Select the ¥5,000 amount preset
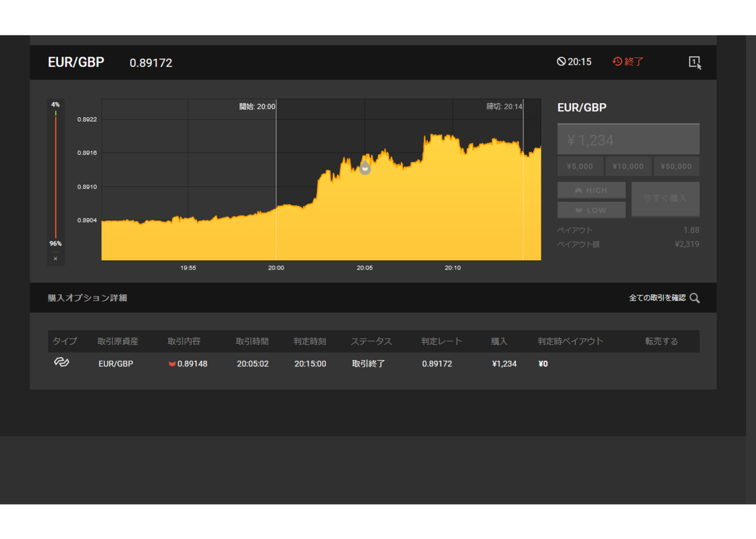 coord(580,166)
